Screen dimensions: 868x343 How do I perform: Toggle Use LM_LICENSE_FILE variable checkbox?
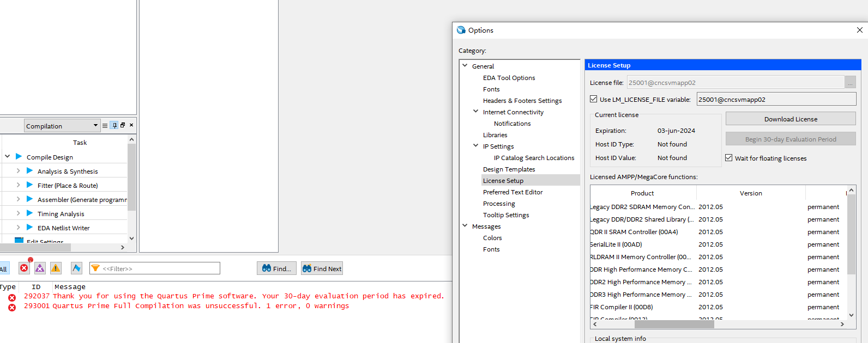[594, 99]
